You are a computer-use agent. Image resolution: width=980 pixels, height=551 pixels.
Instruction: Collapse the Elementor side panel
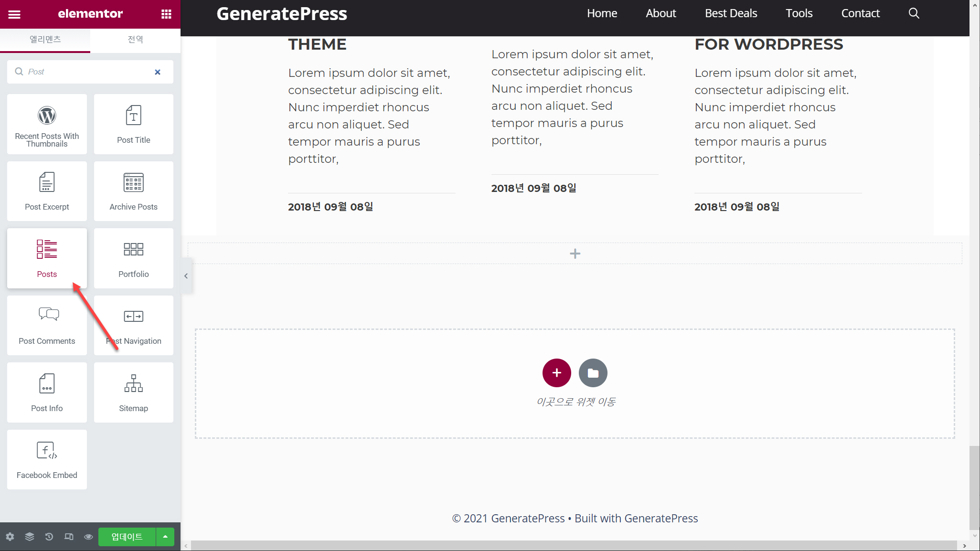coord(186,276)
